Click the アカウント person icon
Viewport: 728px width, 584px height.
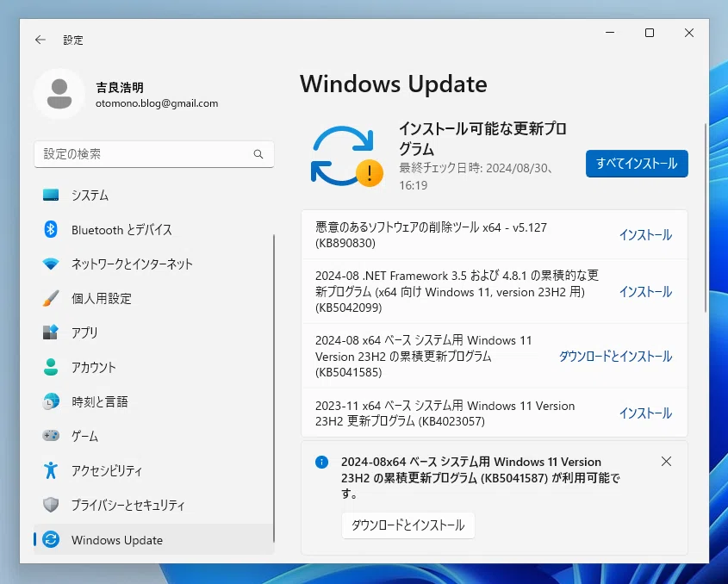(x=51, y=367)
